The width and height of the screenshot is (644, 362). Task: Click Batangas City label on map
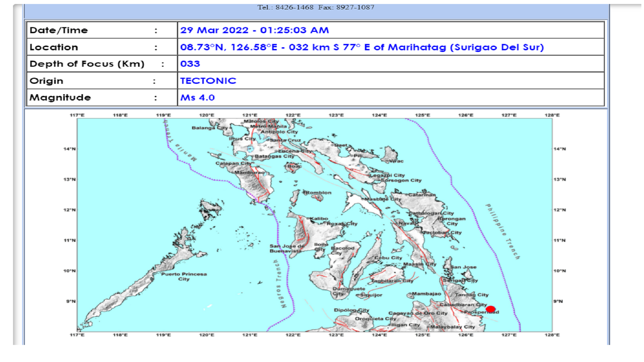[274, 156]
